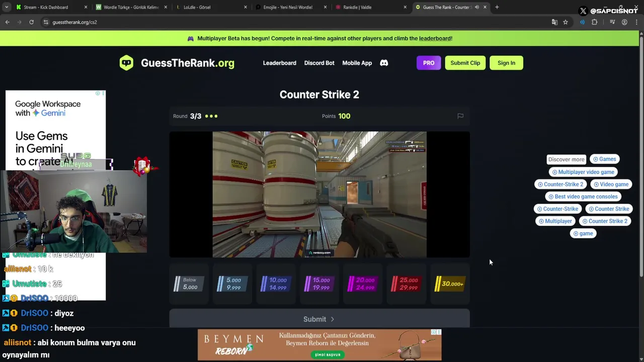Close the Stream - Kick Dashboard tab

pos(86,7)
